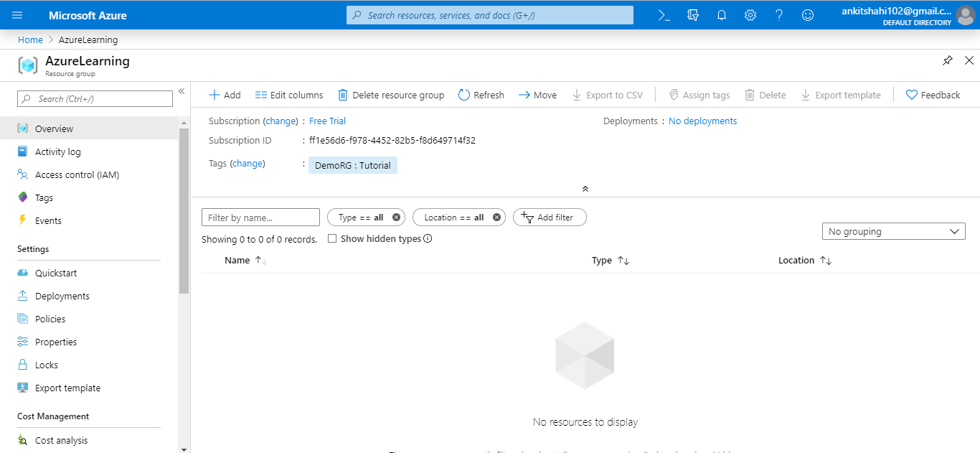Add a new resource to the group
This screenshot has height=453, width=980.
coord(225,95)
